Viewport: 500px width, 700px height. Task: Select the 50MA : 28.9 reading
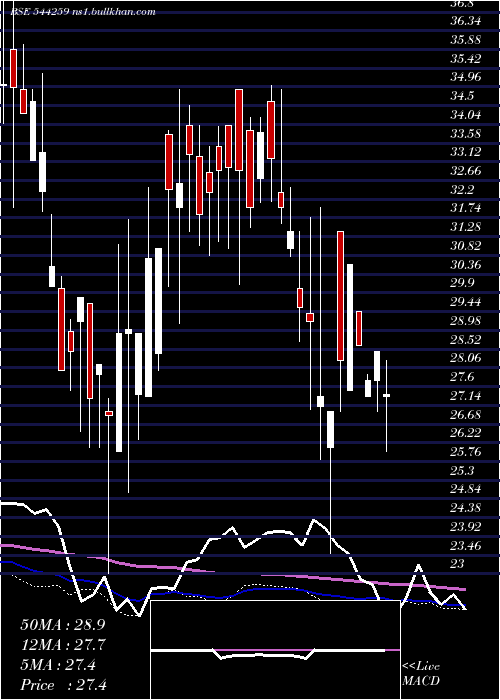click(63, 625)
